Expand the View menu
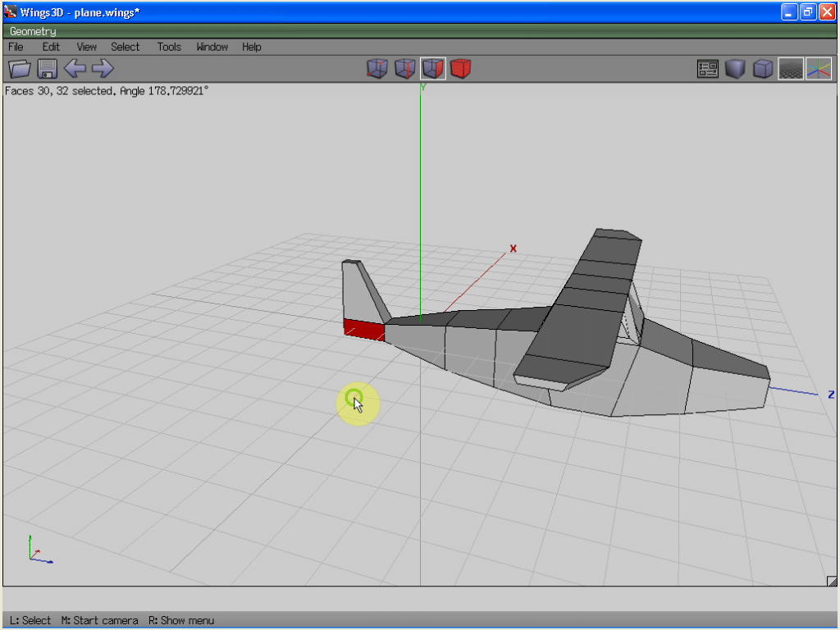This screenshot has height=630, width=840. tap(86, 47)
